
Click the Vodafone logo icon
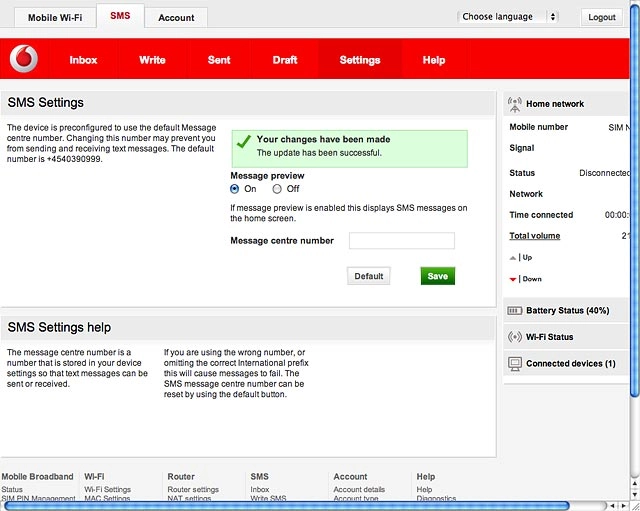[24, 59]
